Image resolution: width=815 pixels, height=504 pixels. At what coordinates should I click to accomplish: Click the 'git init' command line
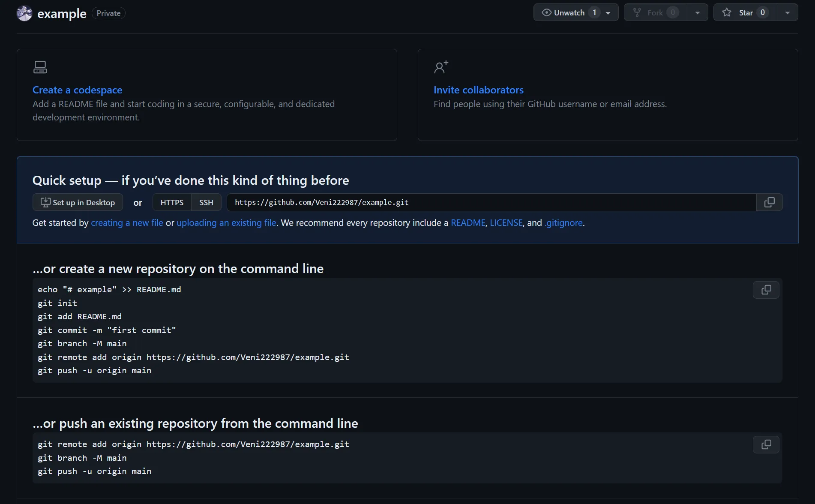[57, 303]
